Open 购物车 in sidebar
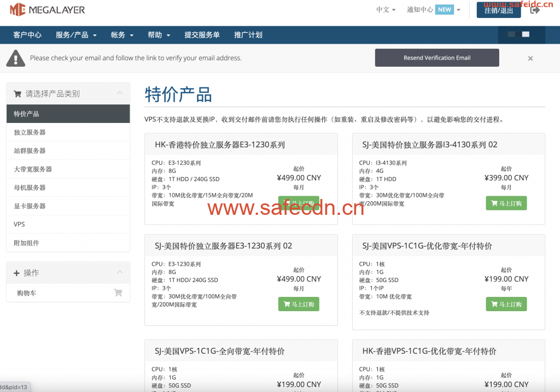Viewport: 560px width, 392px height. 68,293
